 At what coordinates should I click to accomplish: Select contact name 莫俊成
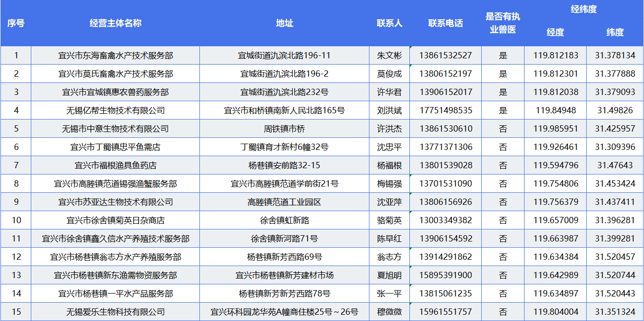coord(389,74)
